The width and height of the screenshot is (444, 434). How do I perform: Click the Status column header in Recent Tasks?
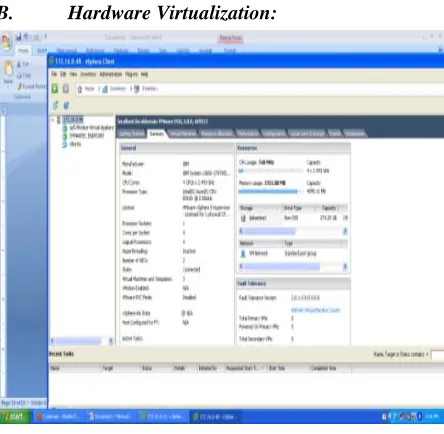(156, 368)
